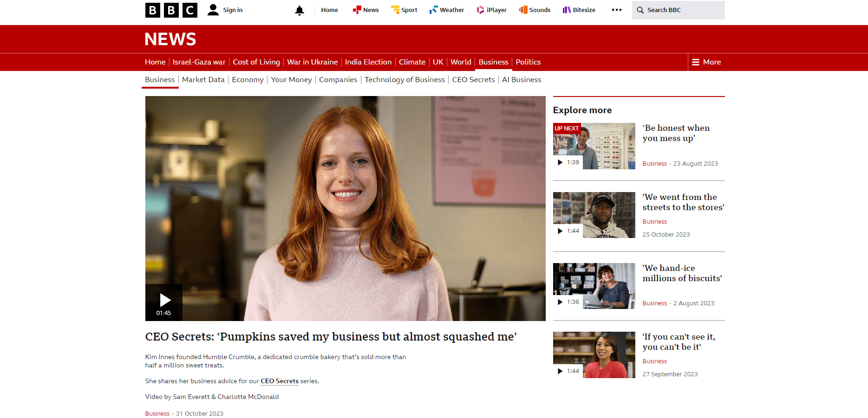868x418 pixels.
Task: Play the 1:36 biscuits video
Action: [568, 302]
